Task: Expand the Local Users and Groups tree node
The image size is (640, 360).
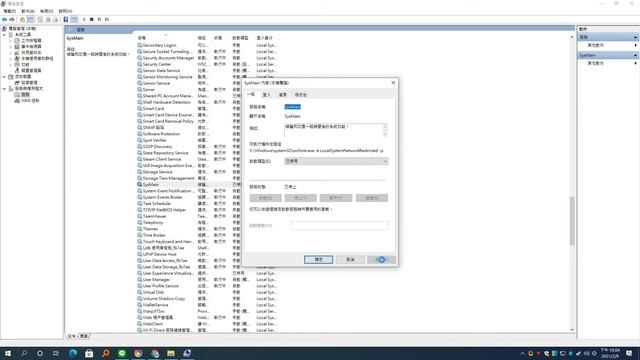Action: pyautogui.click(x=10, y=58)
